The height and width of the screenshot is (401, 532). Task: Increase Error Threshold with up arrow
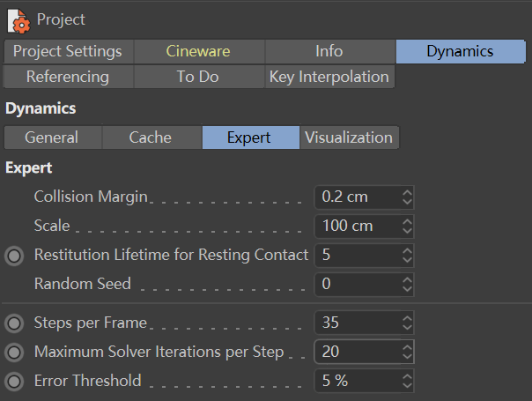407,375
